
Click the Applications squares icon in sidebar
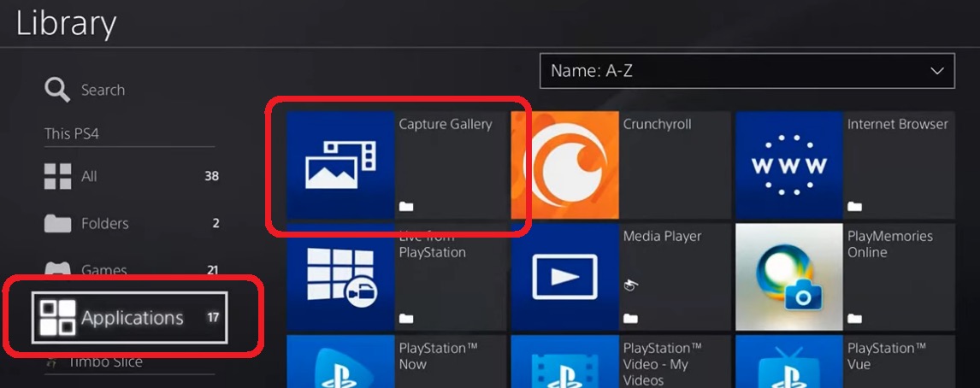pyautogui.click(x=57, y=317)
